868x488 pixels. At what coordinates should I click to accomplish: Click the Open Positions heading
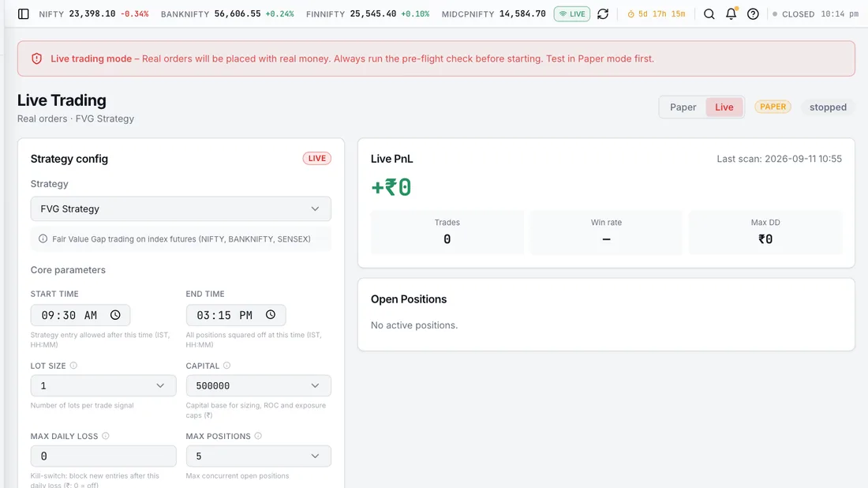pyautogui.click(x=409, y=299)
